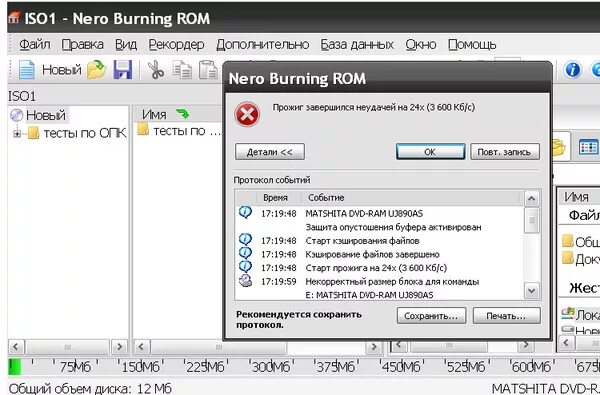Screen dimensions: 600x395
Task: Select the Новый root in the tree
Action: [x=46, y=115]
